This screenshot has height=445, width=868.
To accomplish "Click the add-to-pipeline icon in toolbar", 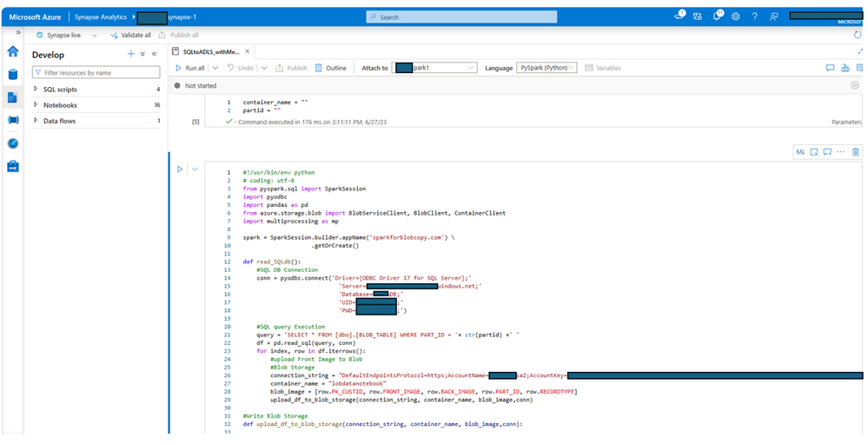I will click(x=845, y=68).
